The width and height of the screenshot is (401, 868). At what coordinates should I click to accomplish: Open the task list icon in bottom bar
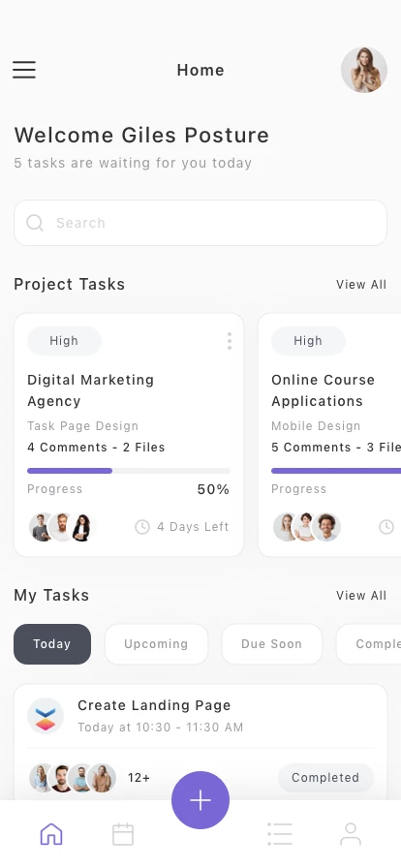point(280,834)
